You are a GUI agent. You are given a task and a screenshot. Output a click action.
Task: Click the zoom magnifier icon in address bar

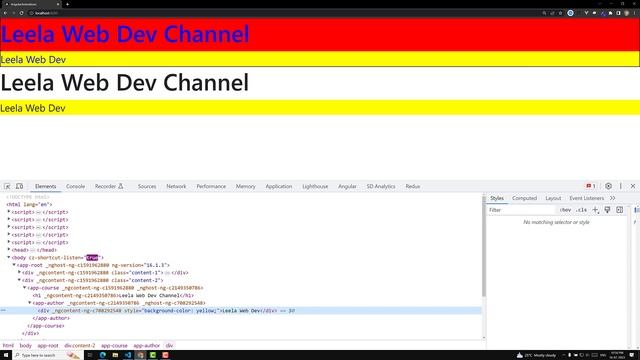(544, 13)
